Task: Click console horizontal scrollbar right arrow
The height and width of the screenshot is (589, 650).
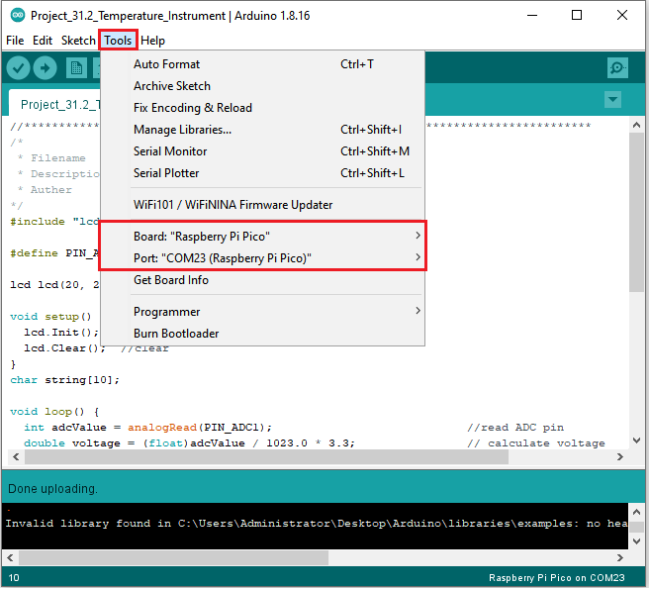Action: pos(620,557)
